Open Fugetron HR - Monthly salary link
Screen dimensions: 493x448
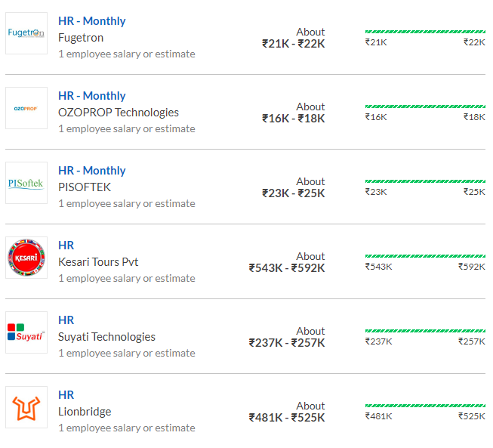pos(92,21)
